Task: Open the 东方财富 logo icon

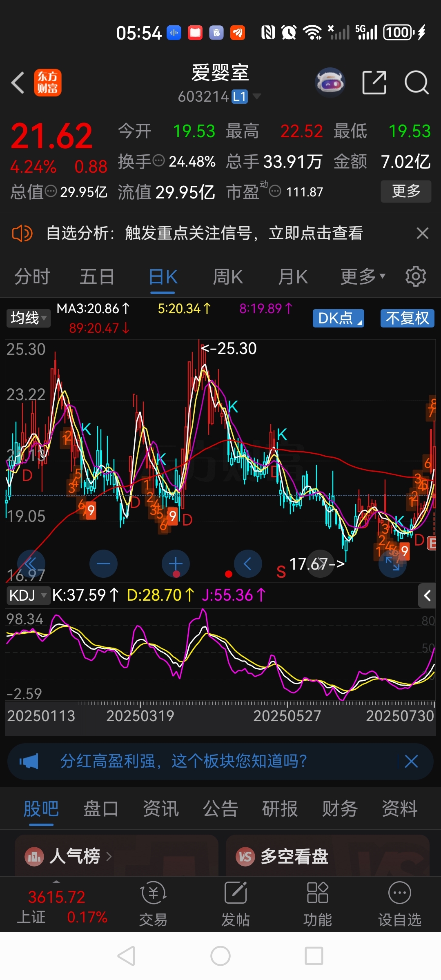Action: [x=47, y=82]
